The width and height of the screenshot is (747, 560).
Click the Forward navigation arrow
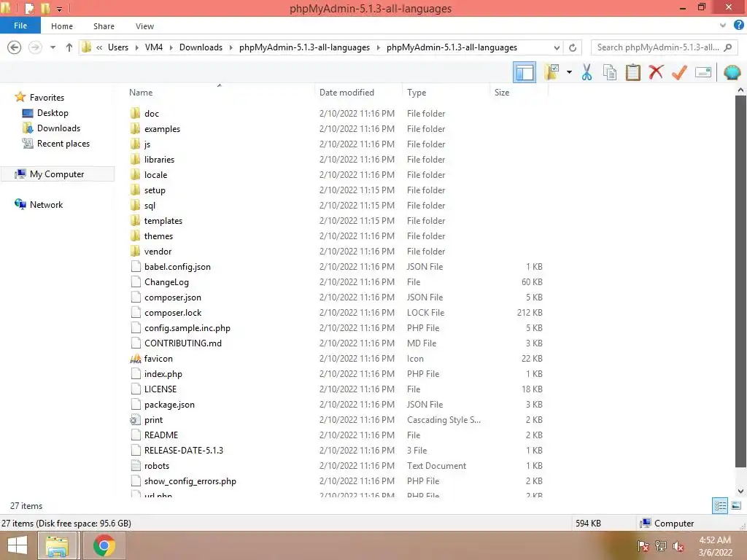(x=35, y=47)
